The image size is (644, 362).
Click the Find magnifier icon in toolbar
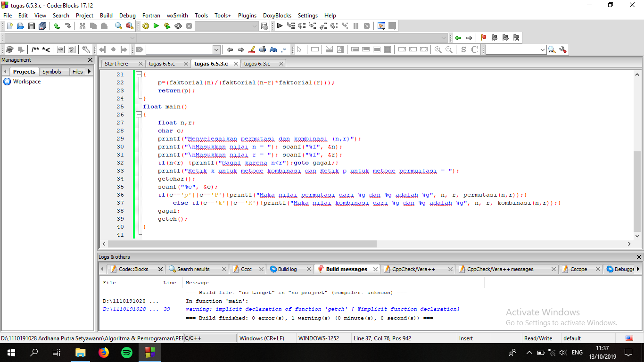119,26
